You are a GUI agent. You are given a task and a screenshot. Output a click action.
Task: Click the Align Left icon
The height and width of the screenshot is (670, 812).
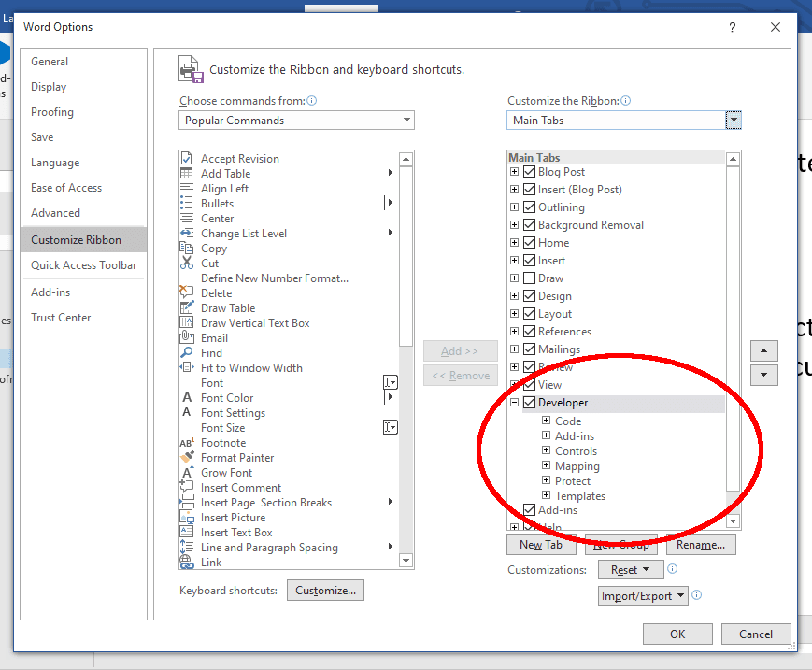[187, 189]
